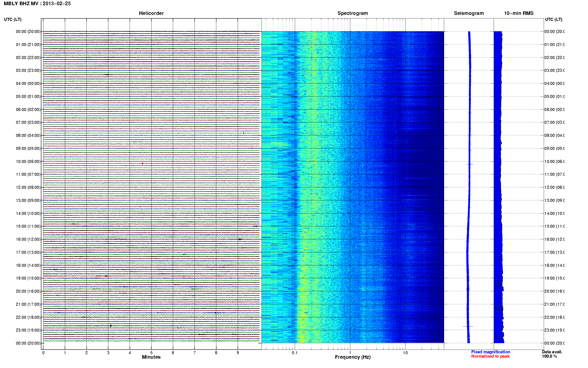The height and width of the screenshot is (368, 588).
Task: Click the 01:00 (21:00) helicorder time label
Action: pyautogui.click(x=28, y=44)
